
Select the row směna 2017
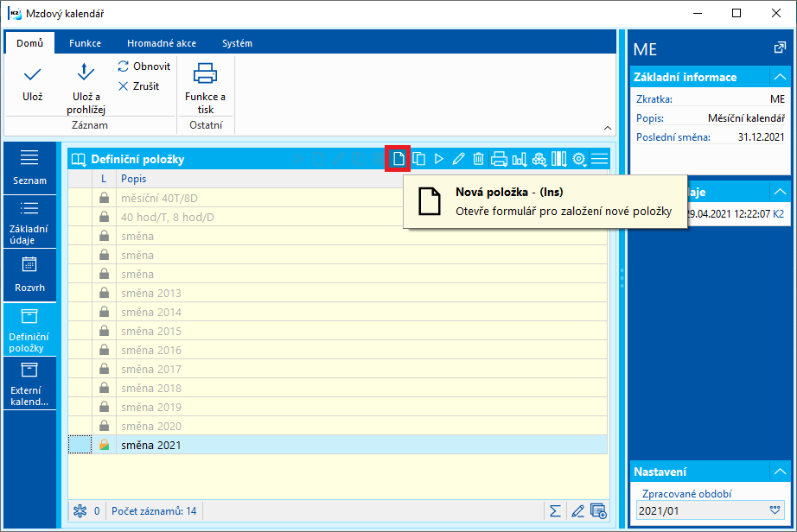coord(338,369)
